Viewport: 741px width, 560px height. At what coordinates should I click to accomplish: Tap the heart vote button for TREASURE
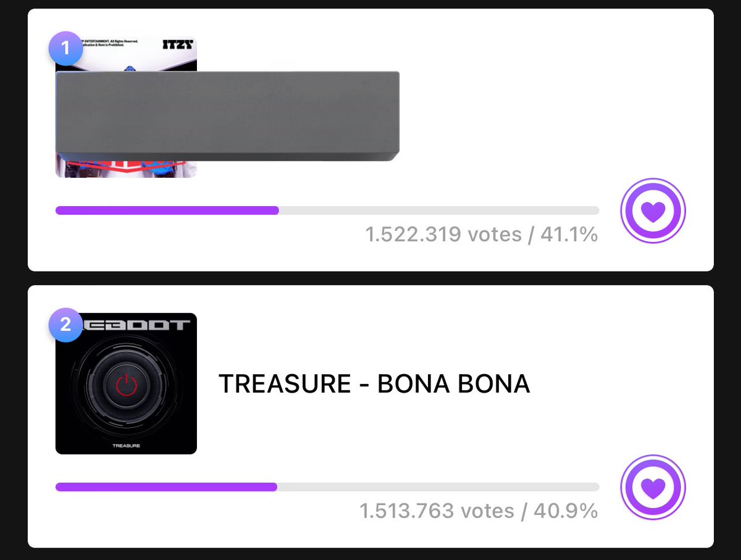coord(653,488)
